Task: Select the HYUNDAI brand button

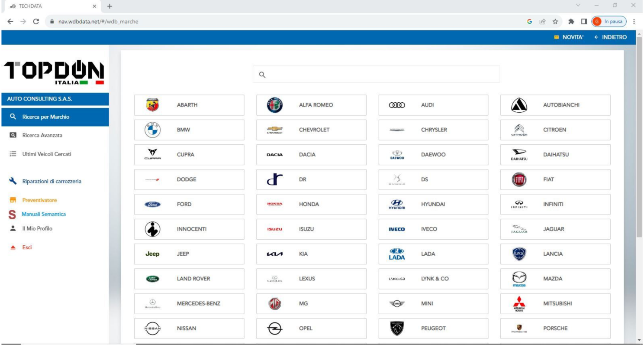Action: 433,204
